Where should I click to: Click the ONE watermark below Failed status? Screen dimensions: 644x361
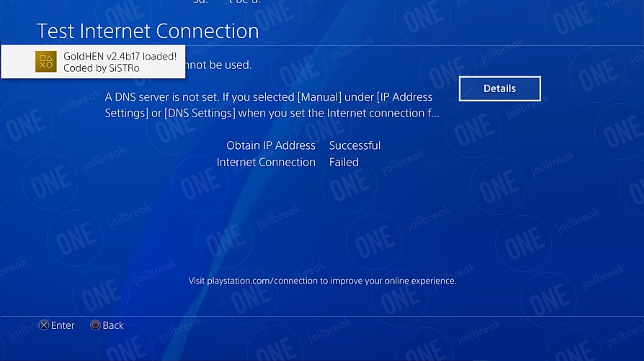click(350, 184)
